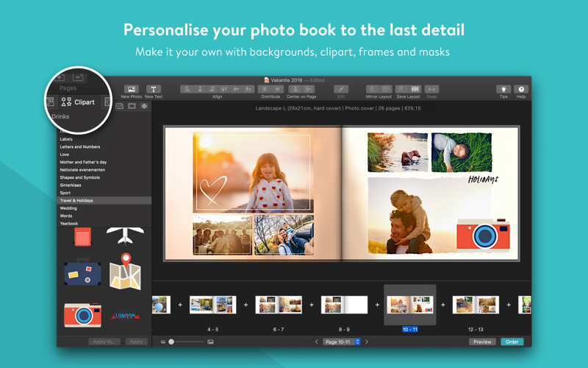Screen dimensions: 588x368
Task: Open the Frames tab icon in left panel
Action: pyautogui.click(x=132, y=106)
